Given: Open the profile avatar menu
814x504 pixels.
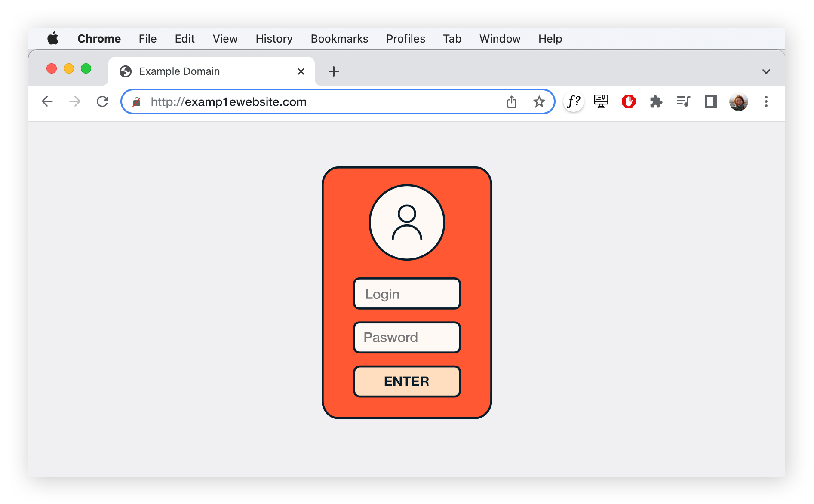Looking at the screenshot, I should (x=738, y=102).
